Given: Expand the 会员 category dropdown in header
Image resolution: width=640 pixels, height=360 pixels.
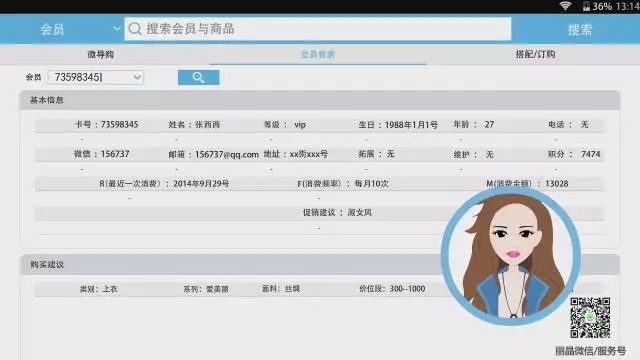Looking at the screenshot, I should (x=116, y=29).
